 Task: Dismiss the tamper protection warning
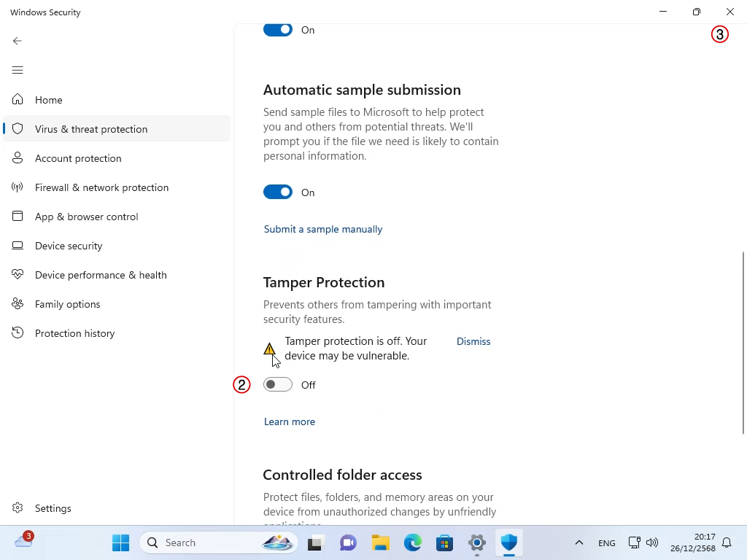pyautogui.click(x=473, y=341)
